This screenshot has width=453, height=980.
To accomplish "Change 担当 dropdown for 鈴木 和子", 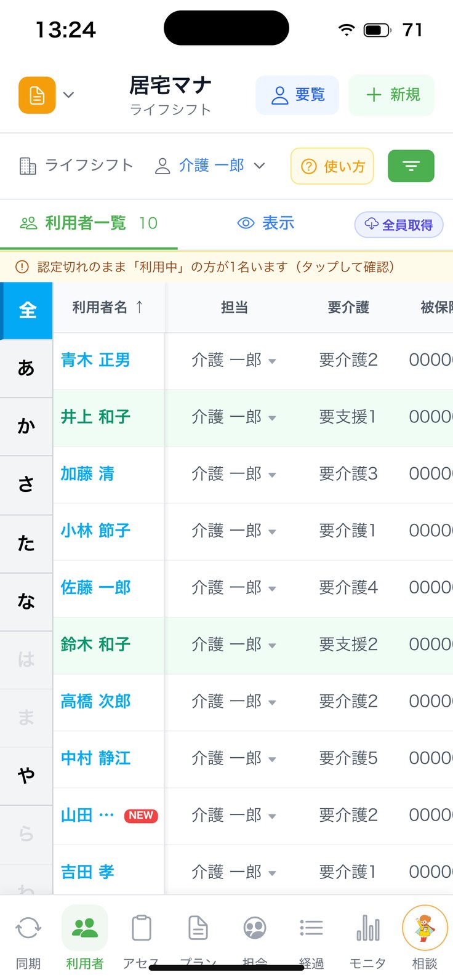I will coord(234,644).
